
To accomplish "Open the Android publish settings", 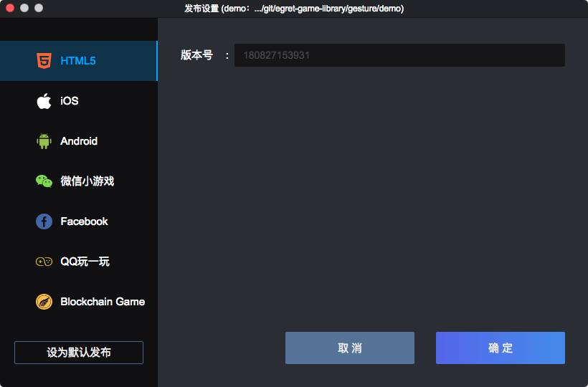I will pos(79,141).
